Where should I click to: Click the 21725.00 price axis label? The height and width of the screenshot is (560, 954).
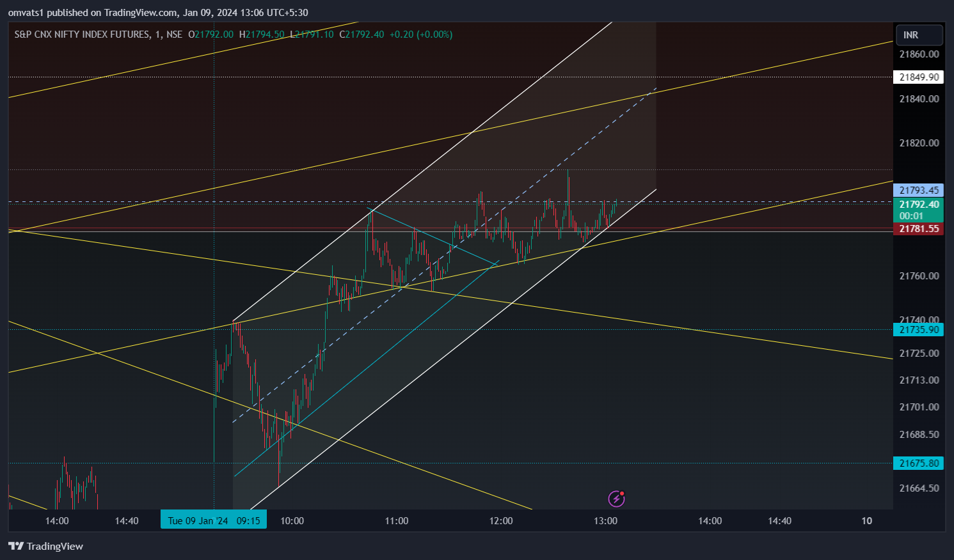tap(919, 353)
